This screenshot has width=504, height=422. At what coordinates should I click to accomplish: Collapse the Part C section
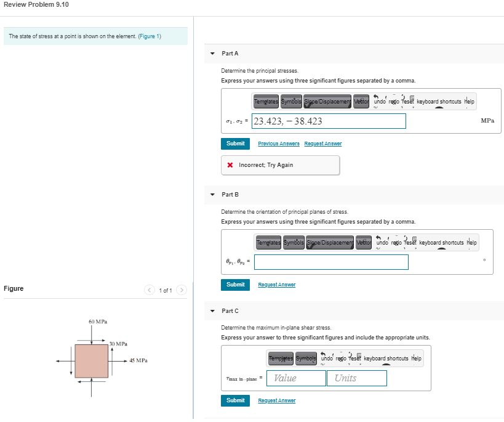pyautogui.click(x=212, y=311)
